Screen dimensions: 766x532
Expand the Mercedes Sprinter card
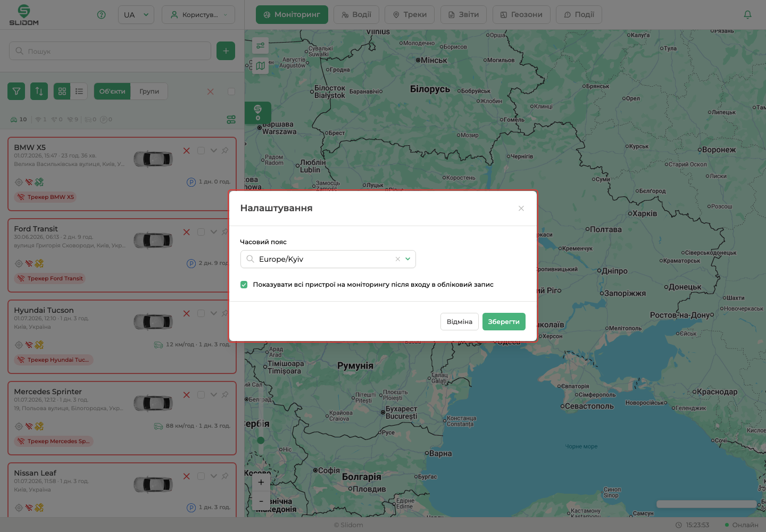[x=214, y=395]
